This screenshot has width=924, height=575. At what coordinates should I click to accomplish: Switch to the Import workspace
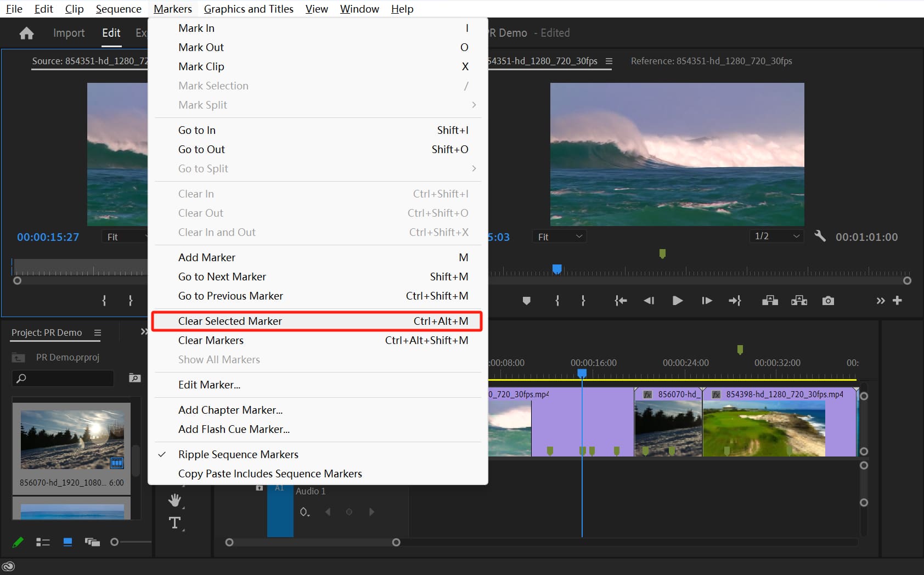tap(69, 33)
